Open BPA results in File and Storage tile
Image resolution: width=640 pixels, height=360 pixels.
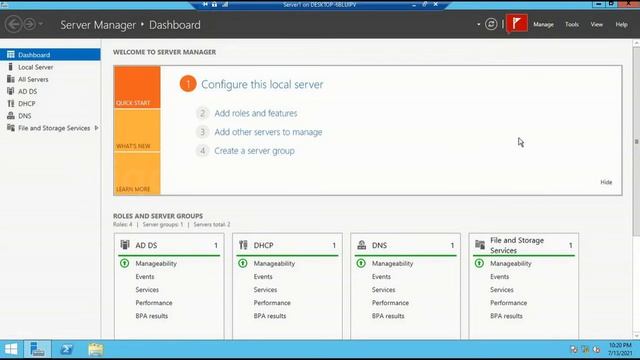point(506,316)
